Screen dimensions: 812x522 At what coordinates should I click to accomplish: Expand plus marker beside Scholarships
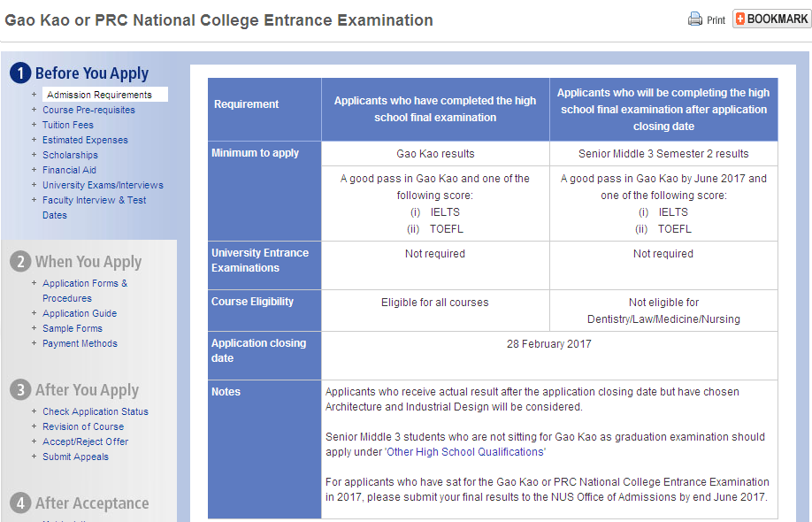[x=34, y=154]
